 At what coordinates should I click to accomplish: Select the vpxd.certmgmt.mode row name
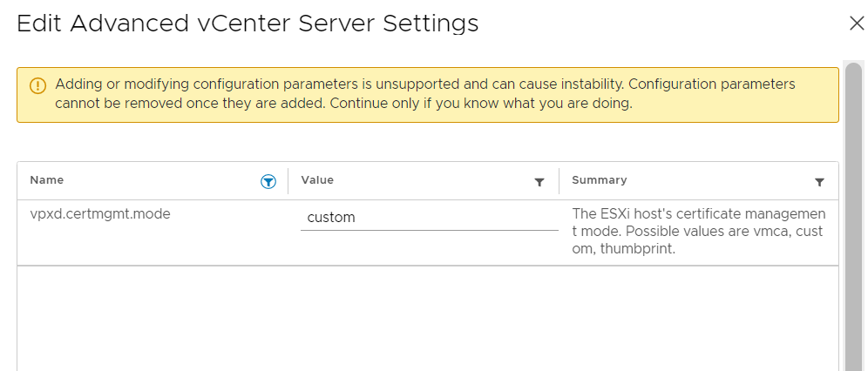point(100,214)
